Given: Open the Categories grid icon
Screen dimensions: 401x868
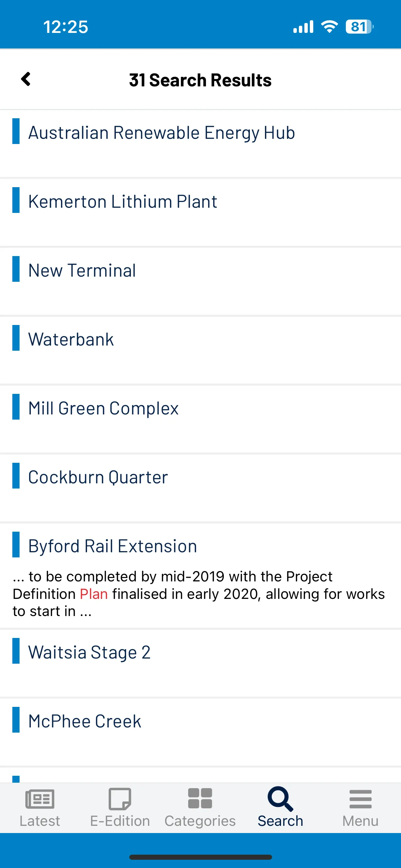Looking at the screenshot, I should [200, 798].
